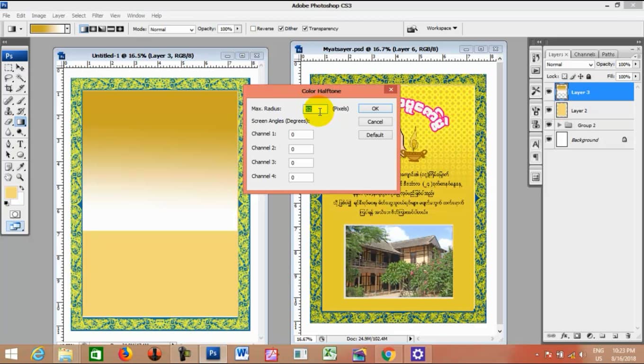Hide the Background layer eye icon
Screen dimensions: 644x364
549,140
